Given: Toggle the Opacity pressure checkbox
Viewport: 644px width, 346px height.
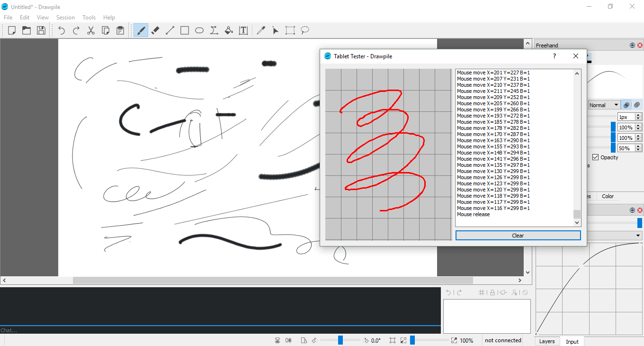Looking at the screenshot, I should pos(596,157).
